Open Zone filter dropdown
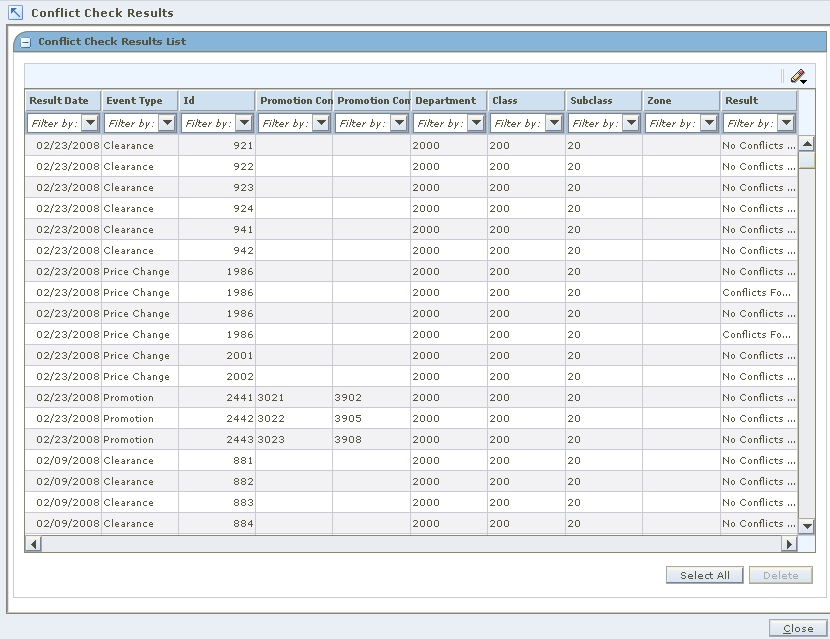The height and width of the screenshot is (639, 830). 708,123
